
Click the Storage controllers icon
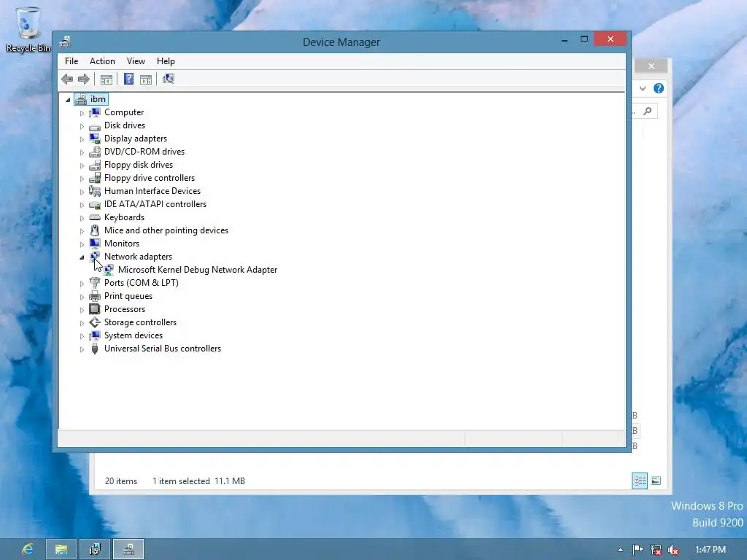click(95, 322)
